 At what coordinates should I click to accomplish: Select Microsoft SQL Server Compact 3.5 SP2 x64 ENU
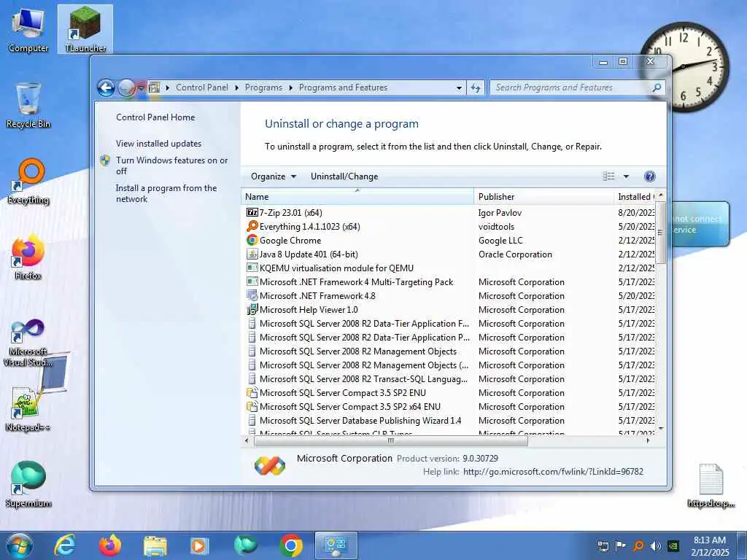point(349,407)
